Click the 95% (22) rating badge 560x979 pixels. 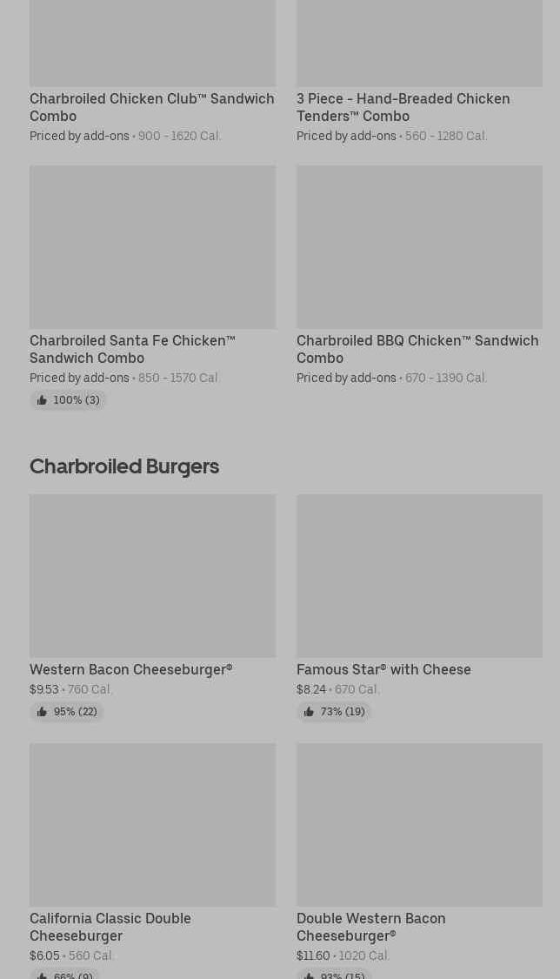click(67, 712)
